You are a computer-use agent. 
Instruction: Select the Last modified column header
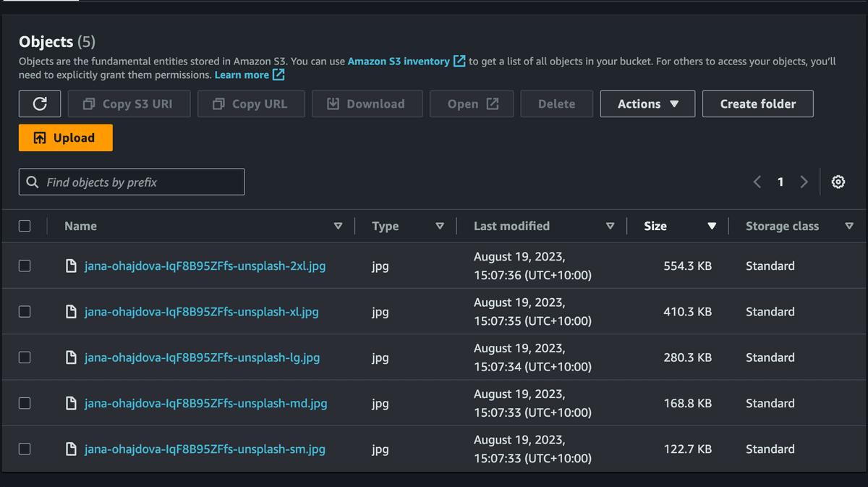[x=511, y=226]
